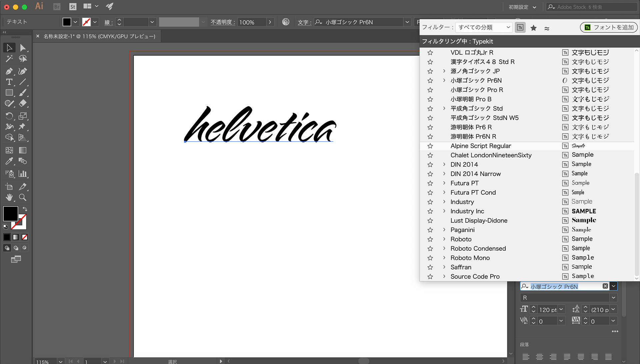
Task: Select the Scale tool
Action: click(x=23, y=116)
